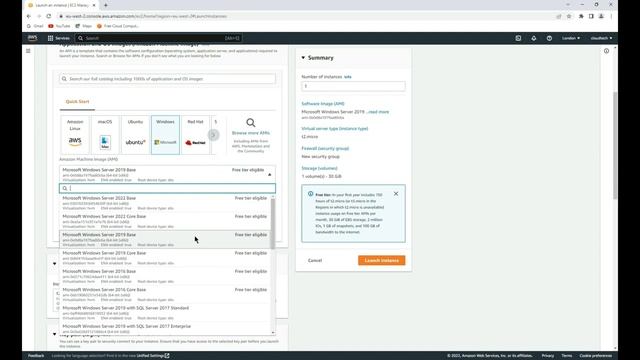Click the page vertical scrollbar
640x360 pixels.
click(x=615, y=145)
